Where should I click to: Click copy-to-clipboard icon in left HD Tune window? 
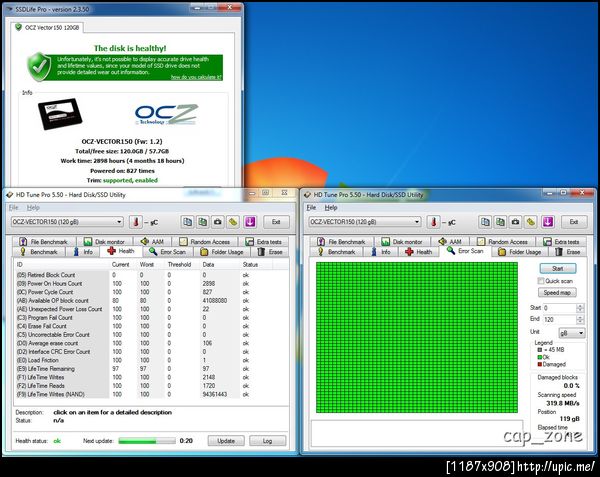[x=188, y=222]
